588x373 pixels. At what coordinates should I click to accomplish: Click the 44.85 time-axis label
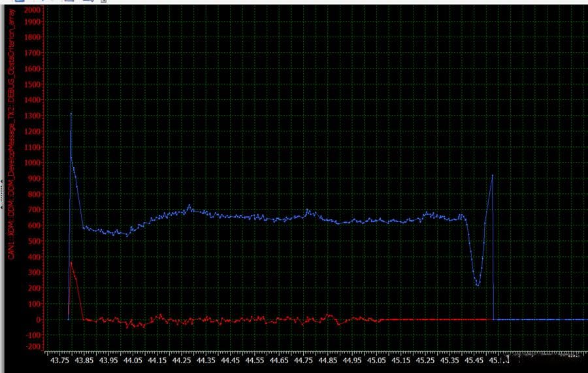point(328,361)
